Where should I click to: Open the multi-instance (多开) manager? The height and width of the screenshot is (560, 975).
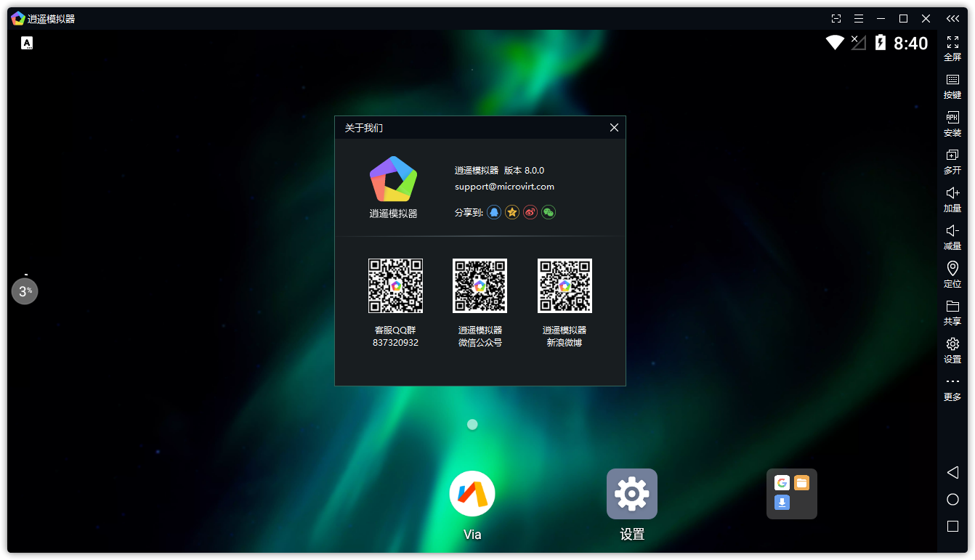(x=952, y=161)
